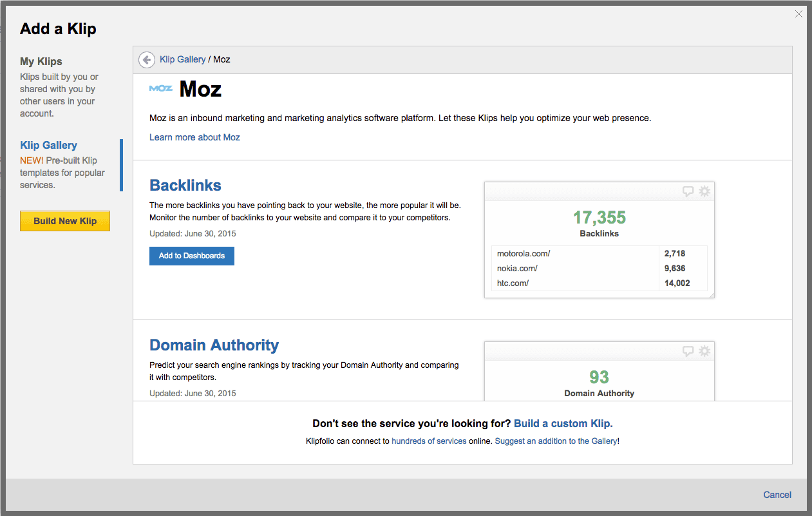The height and width of the screenshot is (516, 812).
Task: Click the Build New Klip button
Action: (x=65, y=221)
